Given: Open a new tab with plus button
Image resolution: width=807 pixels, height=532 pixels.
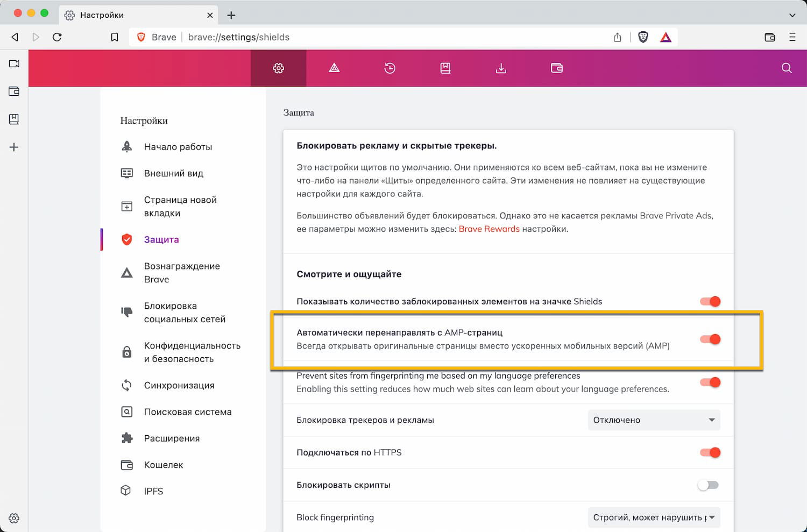Looking at the screenshot, I should (x=231, y=15).
